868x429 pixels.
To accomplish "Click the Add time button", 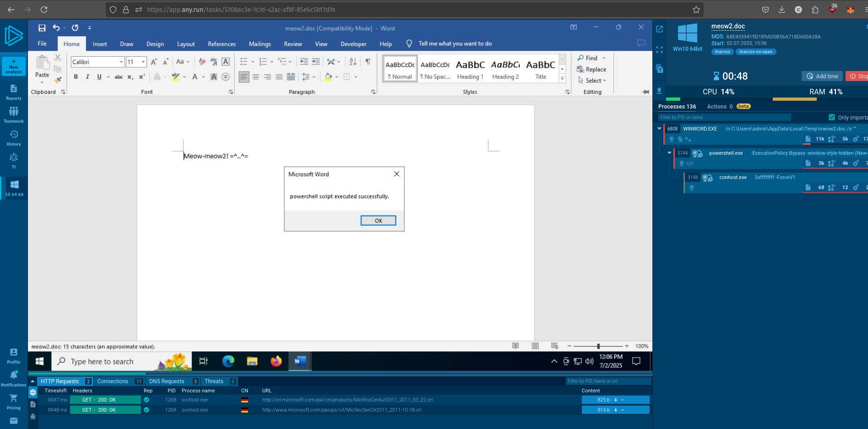I will coord(822,76).
